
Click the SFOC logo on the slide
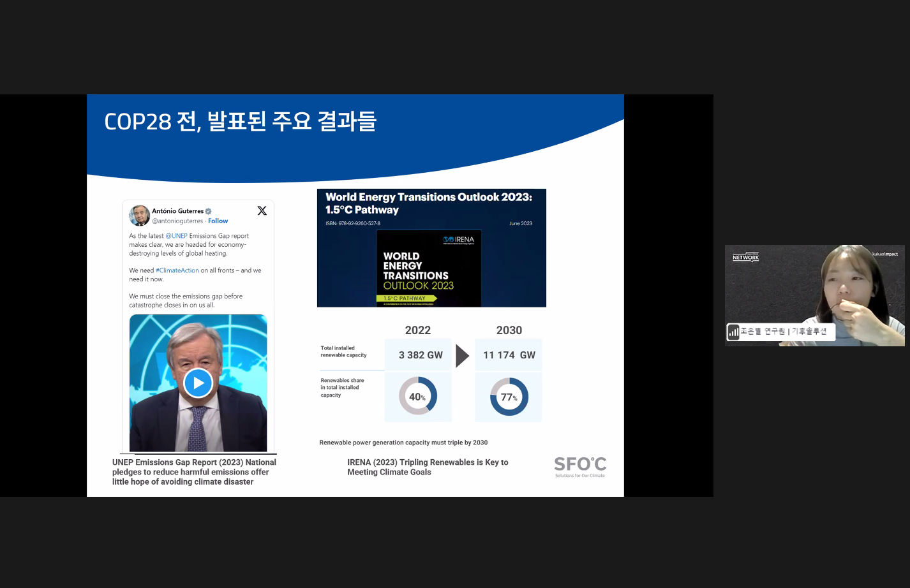(579, 466)
